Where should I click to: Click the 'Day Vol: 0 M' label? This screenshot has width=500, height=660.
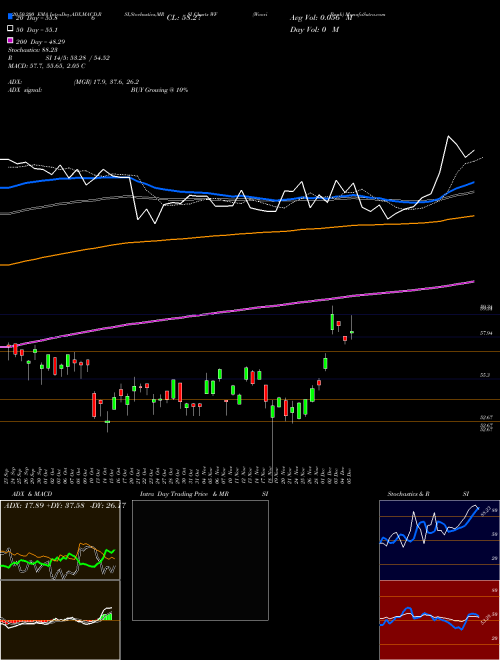314,29
